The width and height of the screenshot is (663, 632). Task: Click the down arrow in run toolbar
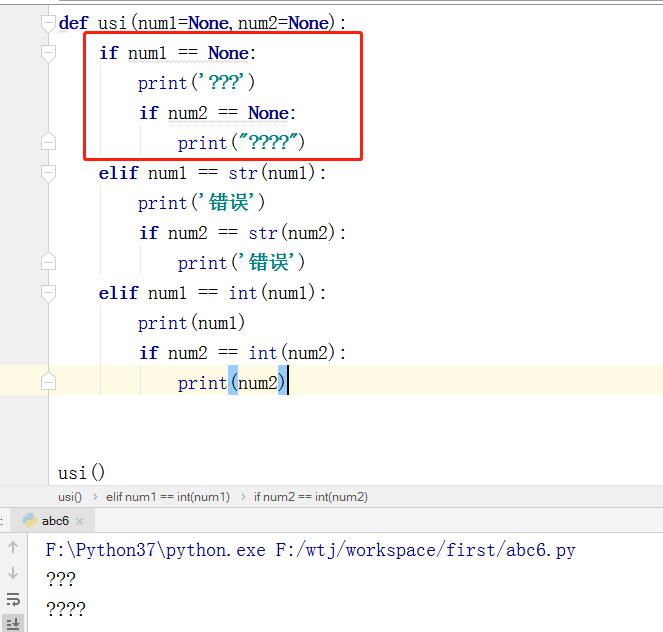click(x=13, y=573)
